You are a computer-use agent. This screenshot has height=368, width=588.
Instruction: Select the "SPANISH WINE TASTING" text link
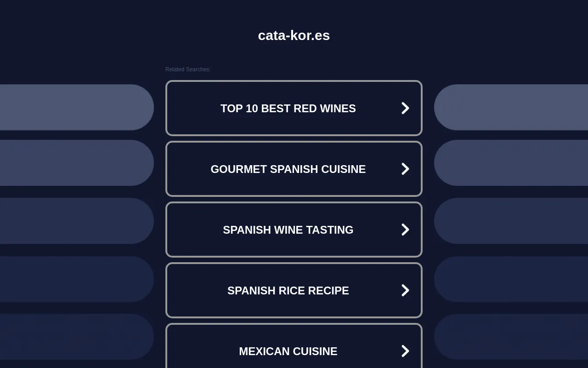[x=288, y=230]
